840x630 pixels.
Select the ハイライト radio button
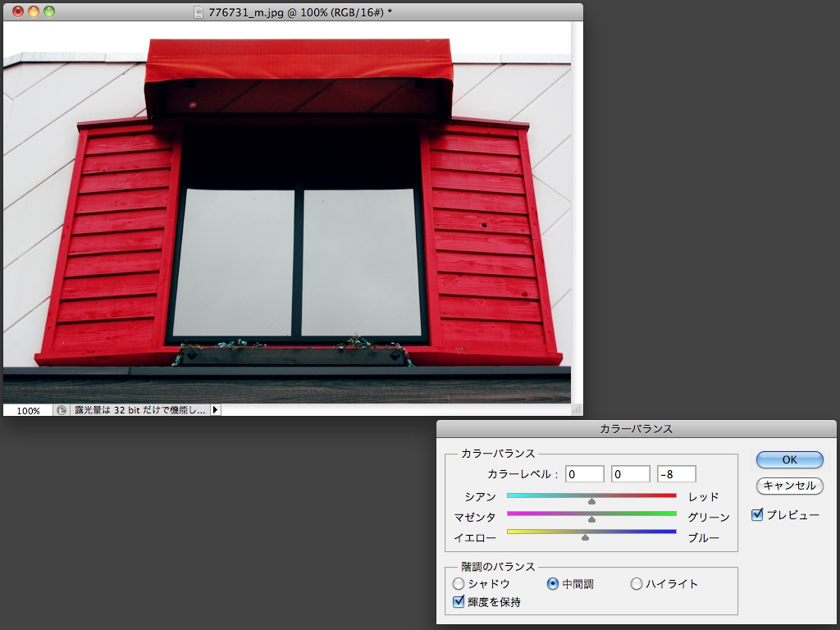(636, 583)
